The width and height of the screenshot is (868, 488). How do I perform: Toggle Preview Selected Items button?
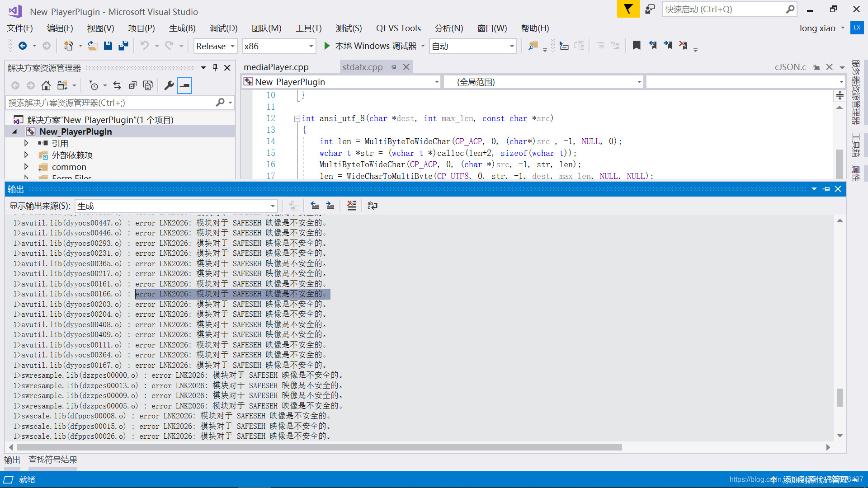184,85
